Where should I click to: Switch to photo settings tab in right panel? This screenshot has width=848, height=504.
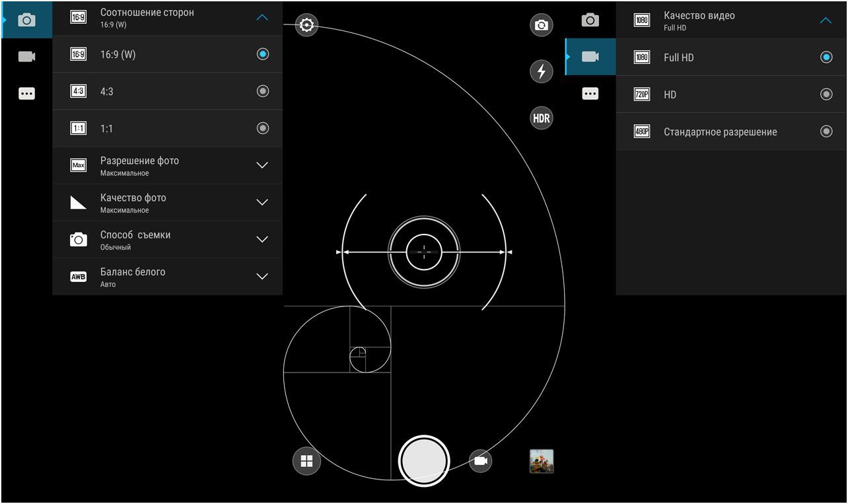(590, 20)
